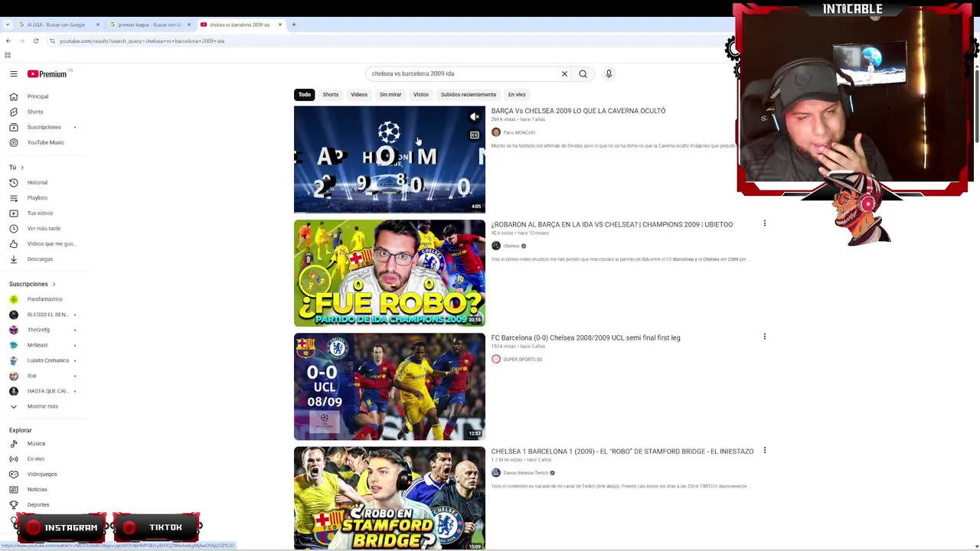Open Playlists in the sidebar

[x=38, y=198]
